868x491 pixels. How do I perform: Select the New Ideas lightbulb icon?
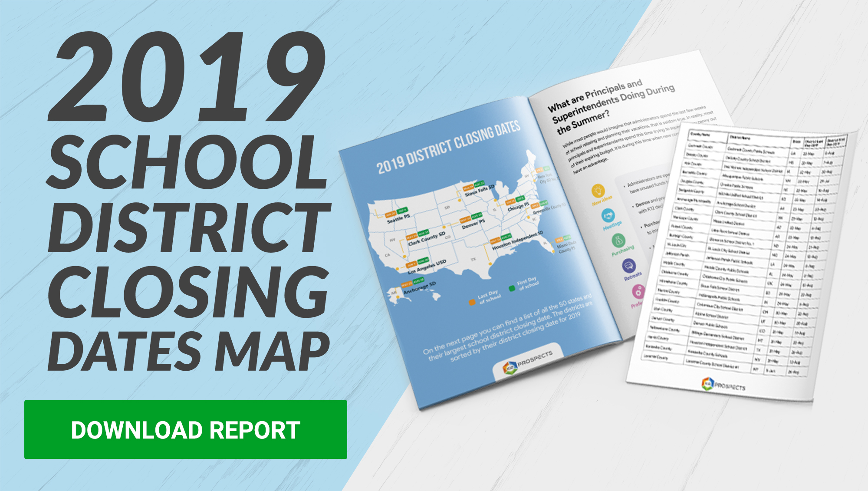pyautogui.click(x=598, y=191)
